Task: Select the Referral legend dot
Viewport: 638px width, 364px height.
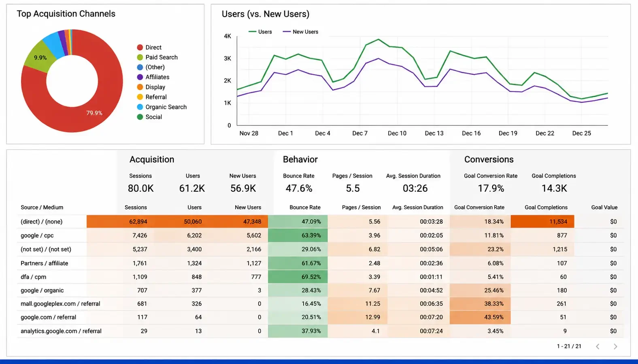Action: (x=140, y=97)
